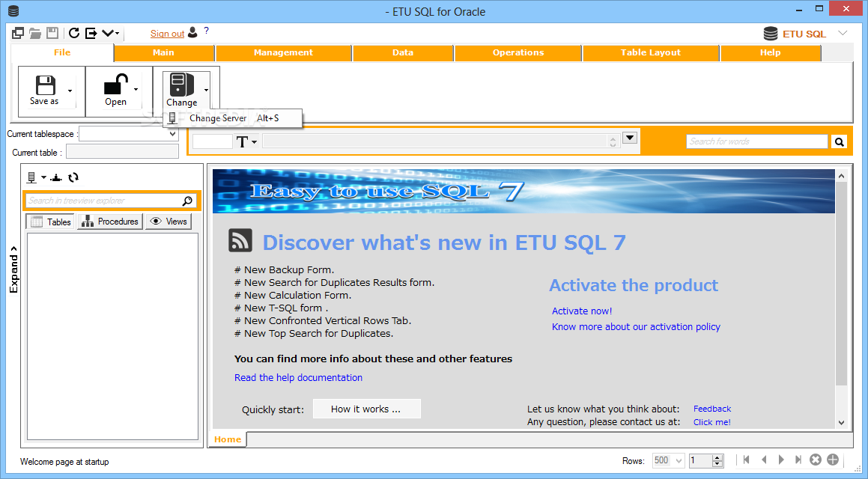The image size is (868, 479).
Task: Click the Feedback link
Action: (x=712, y=409)
